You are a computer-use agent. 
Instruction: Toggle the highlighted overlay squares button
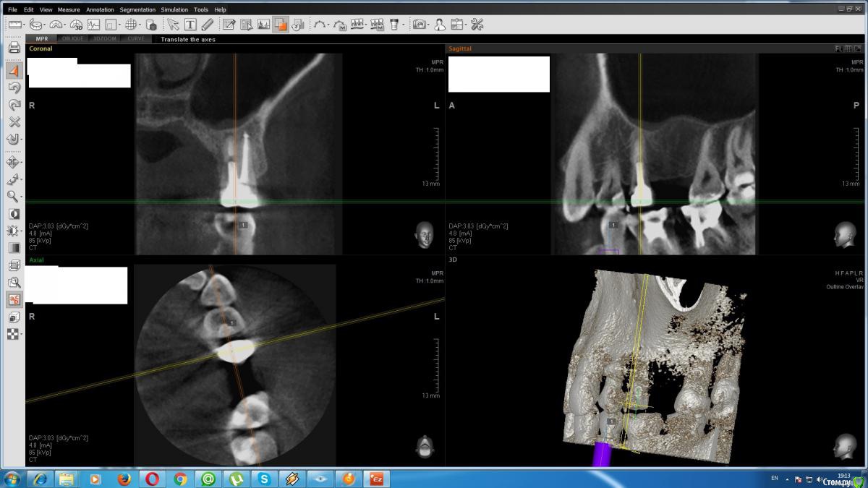click(x=281, y=25)
